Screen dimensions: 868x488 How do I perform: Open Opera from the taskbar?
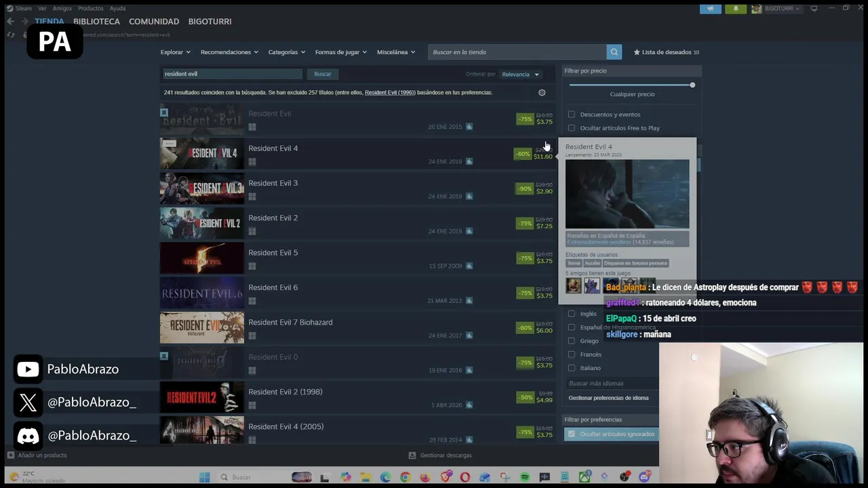[x=465, y=477]
